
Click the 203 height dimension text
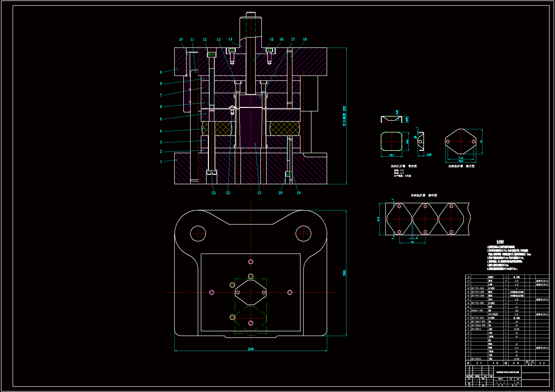[x=344, y=273]
